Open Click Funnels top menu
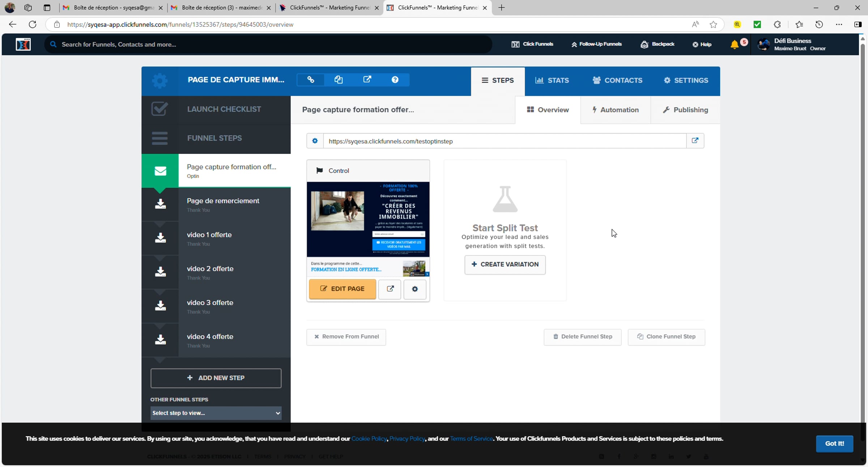868x467 pixels. [x=532, y=44]
